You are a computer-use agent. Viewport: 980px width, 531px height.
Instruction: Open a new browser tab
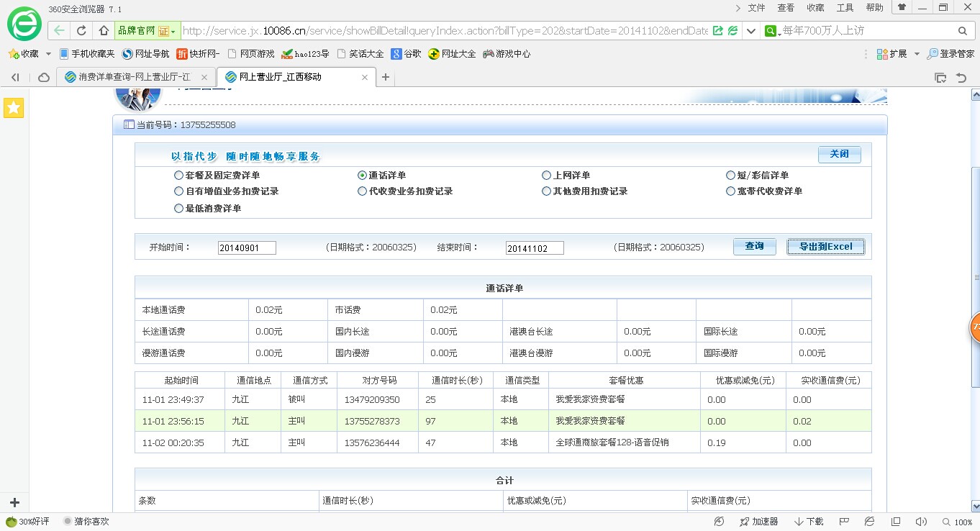[x=386, y=77]
